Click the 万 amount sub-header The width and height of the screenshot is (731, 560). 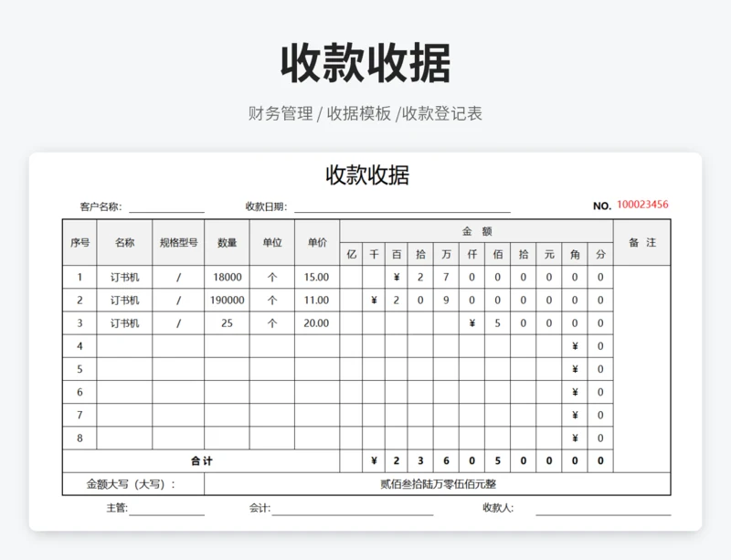point(446,254)
